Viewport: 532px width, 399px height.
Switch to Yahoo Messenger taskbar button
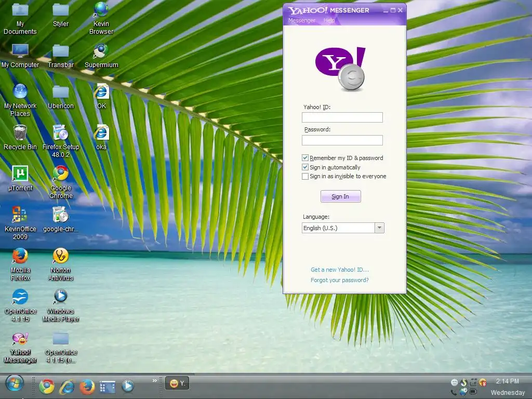pos(177,383)
